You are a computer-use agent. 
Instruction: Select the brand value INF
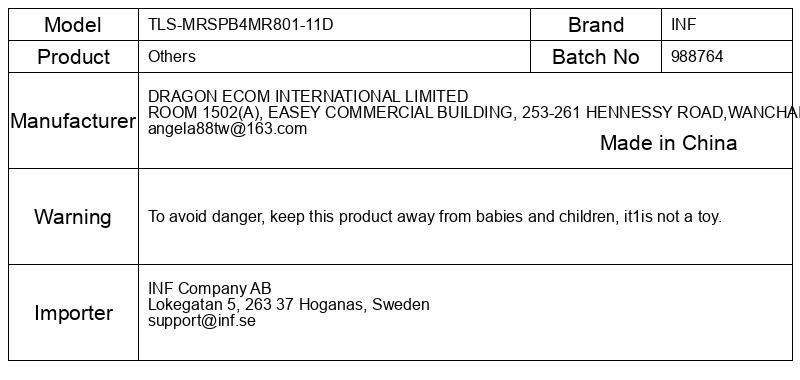click(684, 24)
